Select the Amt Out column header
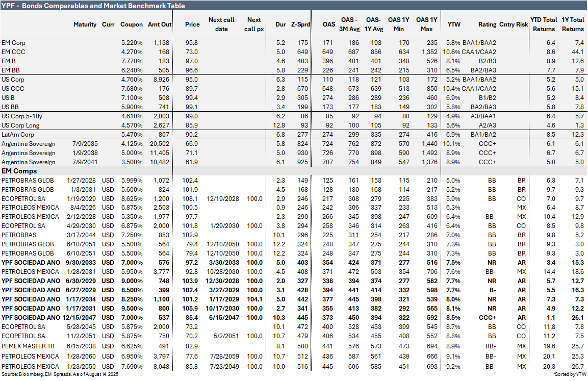 tap(160, 24)
